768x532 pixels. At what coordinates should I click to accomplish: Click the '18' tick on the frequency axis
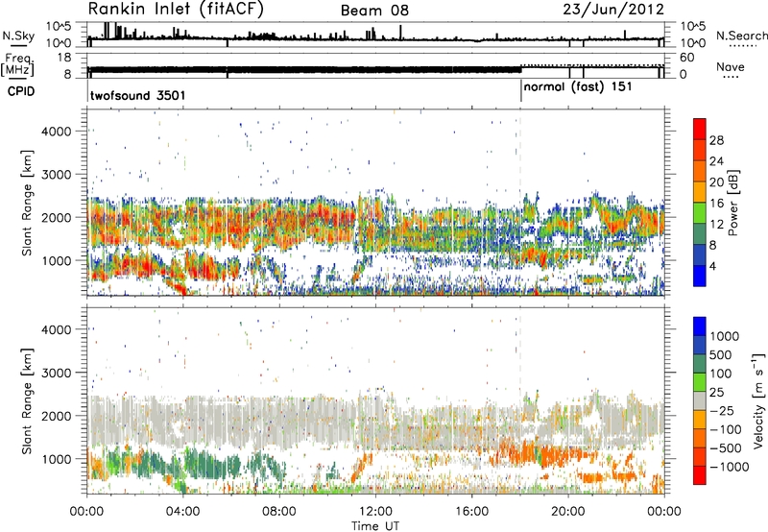pyautogui.click(x=63, y=58)
